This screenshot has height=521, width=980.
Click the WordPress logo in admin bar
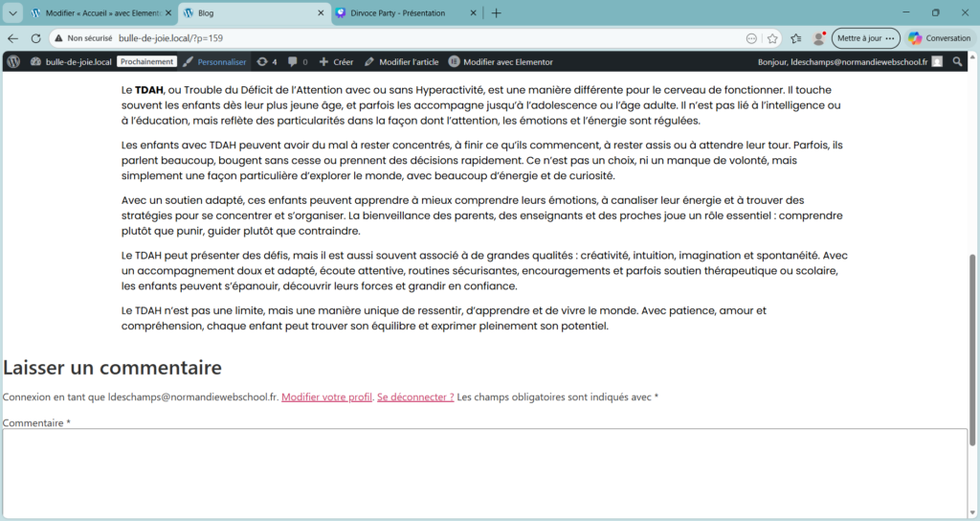pos(13,61)
